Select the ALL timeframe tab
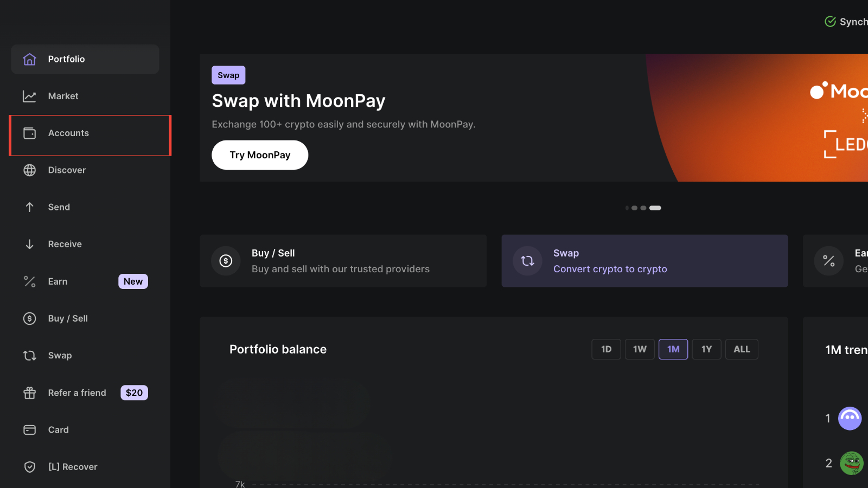The width and height of the screenshot is (868, 488). 742,349
